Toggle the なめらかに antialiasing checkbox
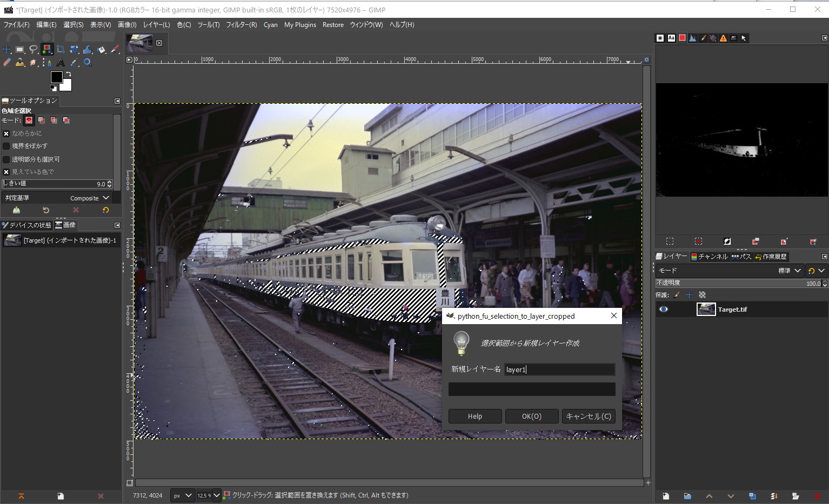The image size is (829, 504). coord(6,133)
